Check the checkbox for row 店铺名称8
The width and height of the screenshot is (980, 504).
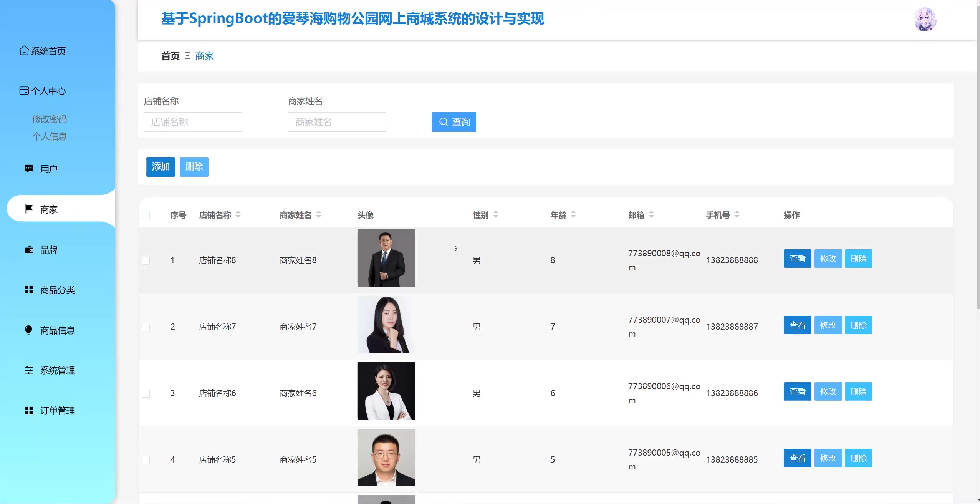tap(146, 260)
